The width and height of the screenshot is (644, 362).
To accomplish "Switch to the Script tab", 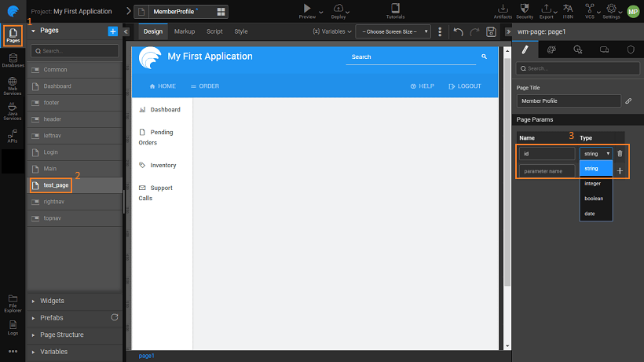I will (x=214, y=31).
